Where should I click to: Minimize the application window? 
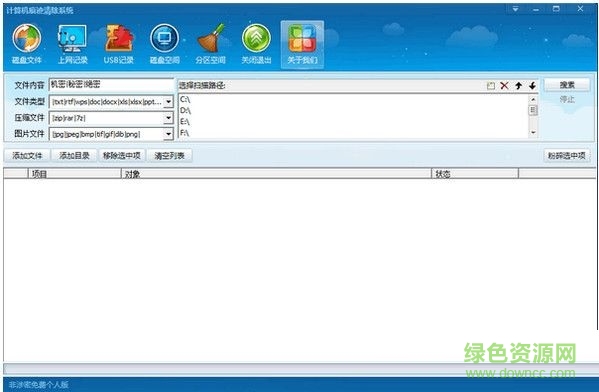click(536, 9)
